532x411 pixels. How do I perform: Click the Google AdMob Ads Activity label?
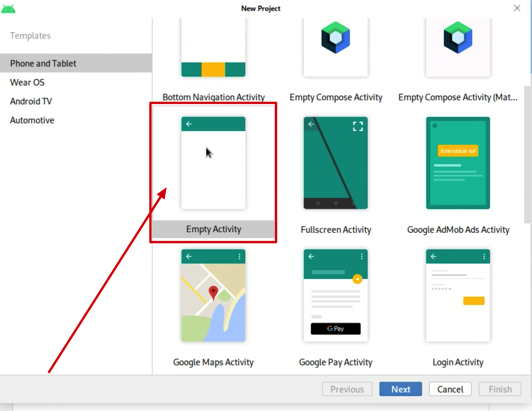[458, 230]
